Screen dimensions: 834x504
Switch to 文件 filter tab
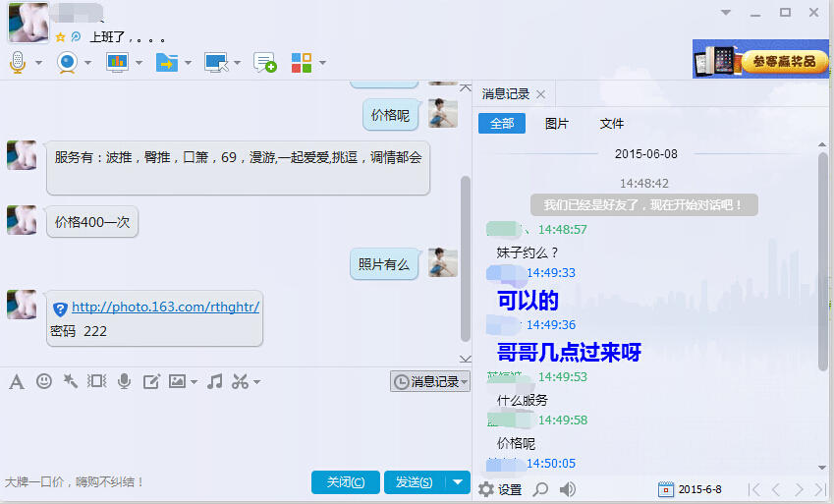[612, 124]
